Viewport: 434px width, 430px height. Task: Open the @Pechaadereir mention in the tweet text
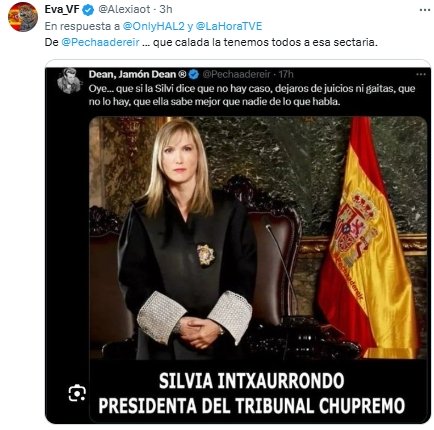(100, 43)
